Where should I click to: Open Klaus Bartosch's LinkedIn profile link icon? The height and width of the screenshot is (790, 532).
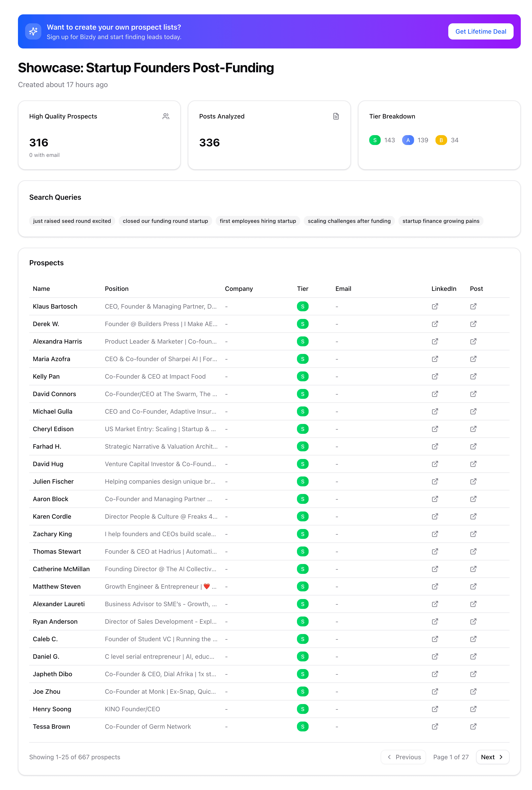pyautogui.click(x=435, y=306)
